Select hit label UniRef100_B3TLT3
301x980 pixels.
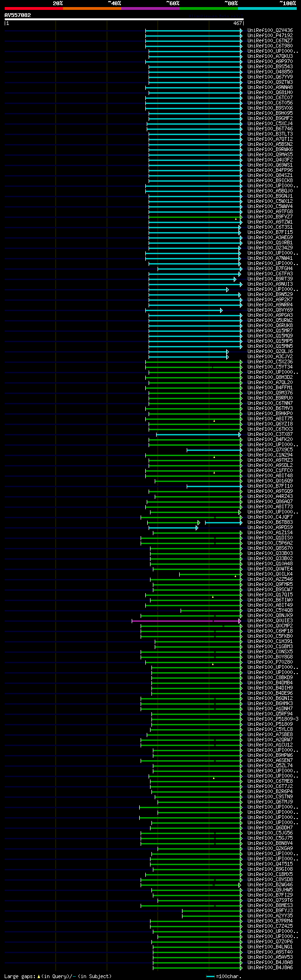coord(270,134)
